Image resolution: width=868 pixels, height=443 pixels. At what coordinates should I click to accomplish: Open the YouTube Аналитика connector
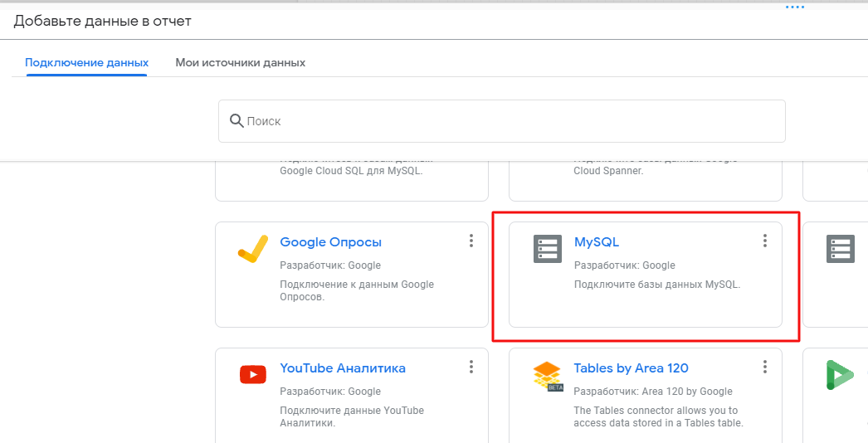click(x=343, y=368)
